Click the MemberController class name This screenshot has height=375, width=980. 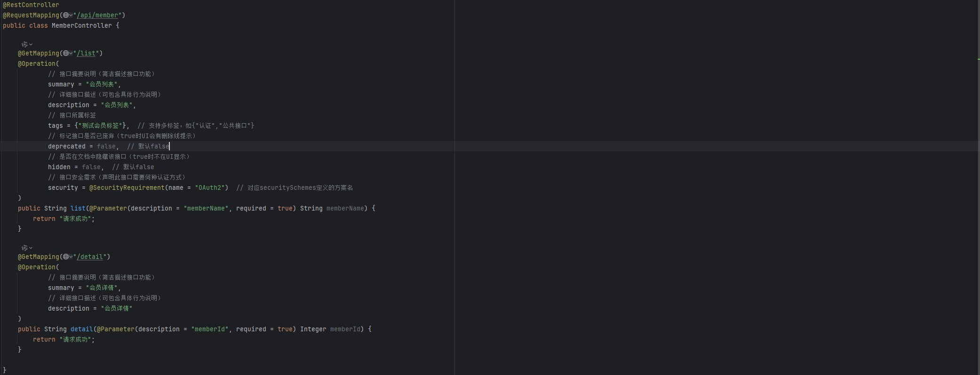click(x=82, y=25)
